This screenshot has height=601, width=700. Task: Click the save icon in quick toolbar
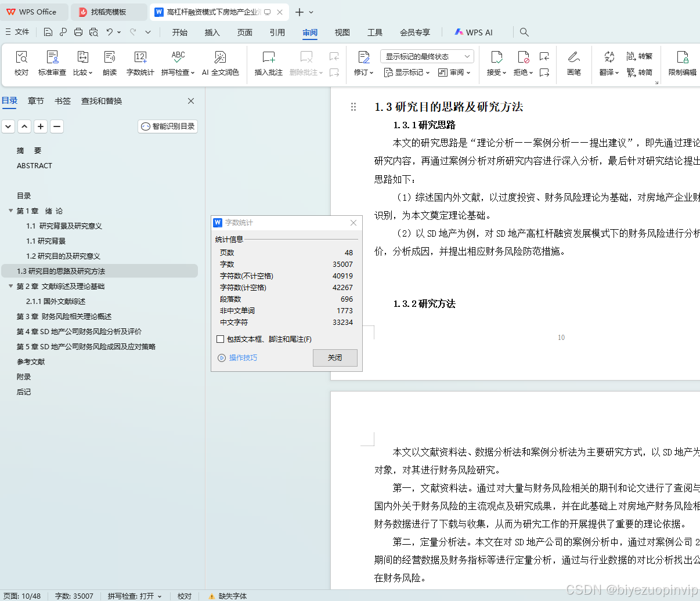point(48,32)
